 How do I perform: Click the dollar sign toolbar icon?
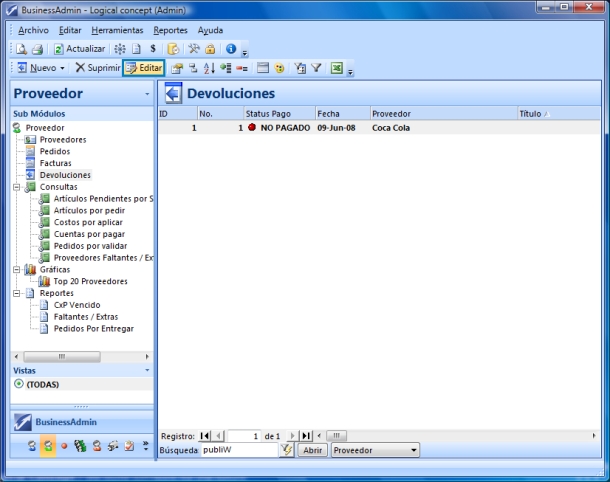point(153,48)
